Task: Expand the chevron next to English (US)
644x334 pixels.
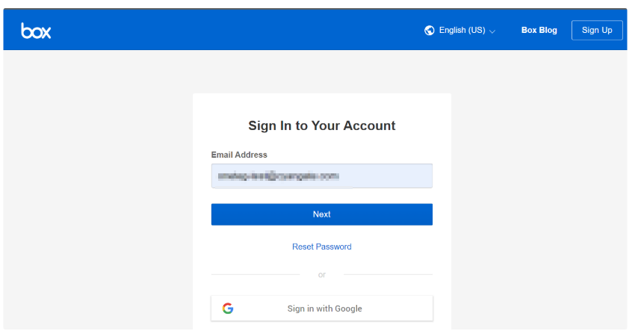Action: point(492,31)
